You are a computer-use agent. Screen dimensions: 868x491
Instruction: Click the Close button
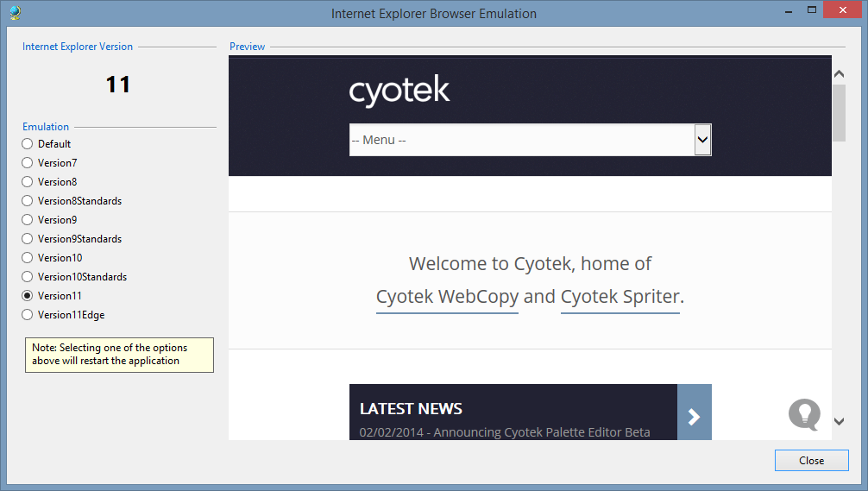coord(812,461)
